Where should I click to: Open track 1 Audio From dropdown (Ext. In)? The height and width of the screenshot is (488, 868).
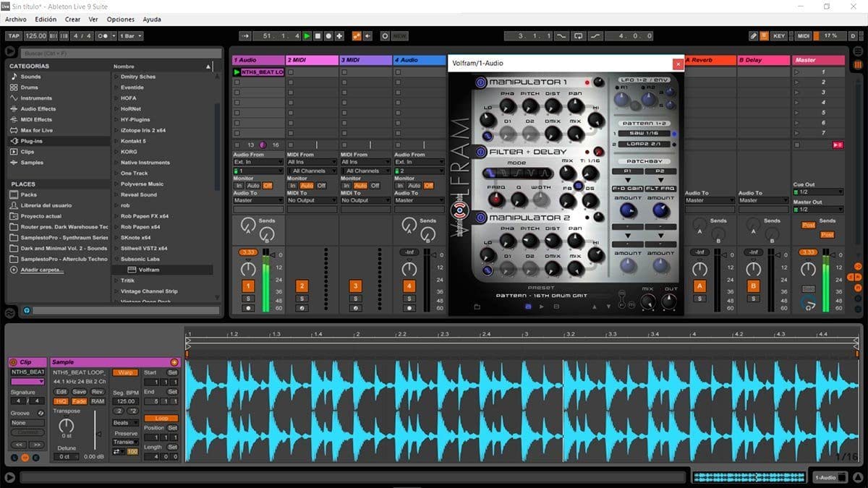pyautogui.click(x=258, y=163)
